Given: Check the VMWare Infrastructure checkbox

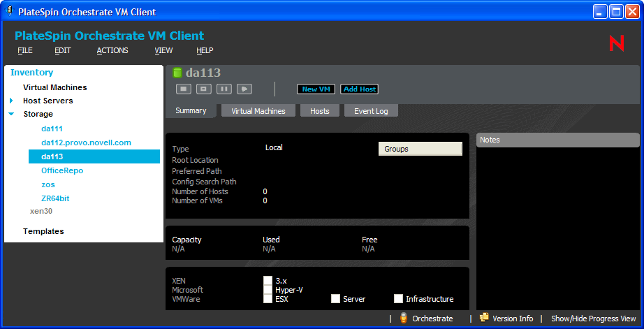Looking at the screenshot, I should pyautogui.click(x=398, y=298).
